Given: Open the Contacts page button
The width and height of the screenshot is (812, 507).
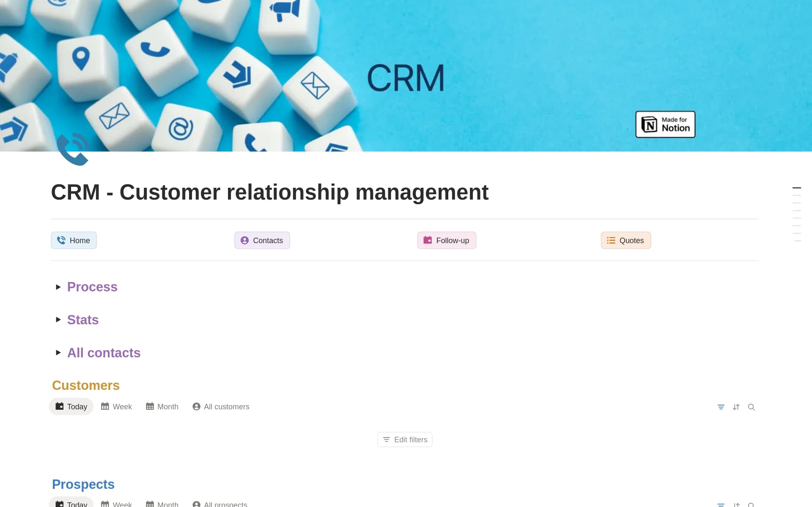Looking at the screenshot, I should pyautogui.click(x=262, y=240).
